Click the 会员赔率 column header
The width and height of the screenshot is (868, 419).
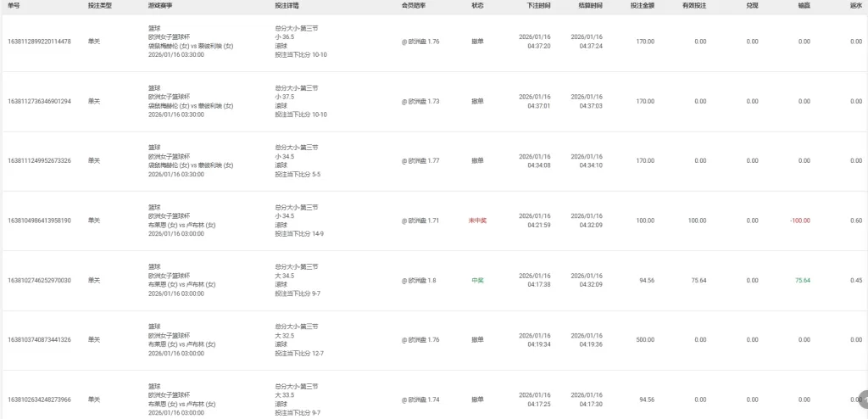coord(414,5)
